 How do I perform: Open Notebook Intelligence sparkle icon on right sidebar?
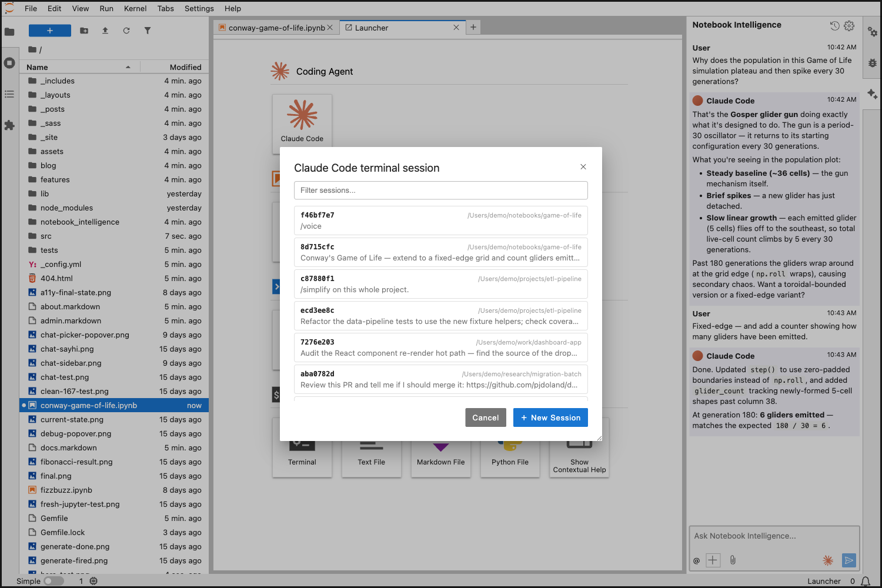[873, 94]
